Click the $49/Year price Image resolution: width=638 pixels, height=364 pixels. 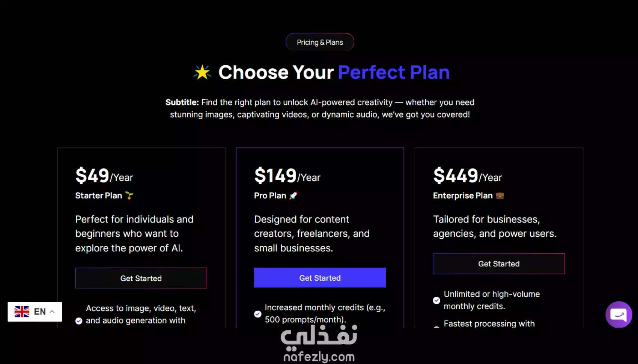click(104, 176)
